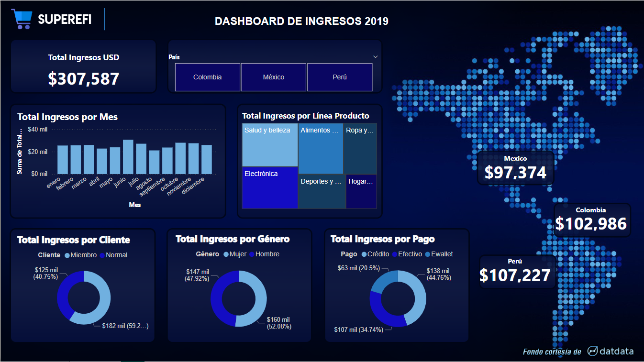Click the Mes axis title
Screen dimensions: 644x362
[135, 205]
